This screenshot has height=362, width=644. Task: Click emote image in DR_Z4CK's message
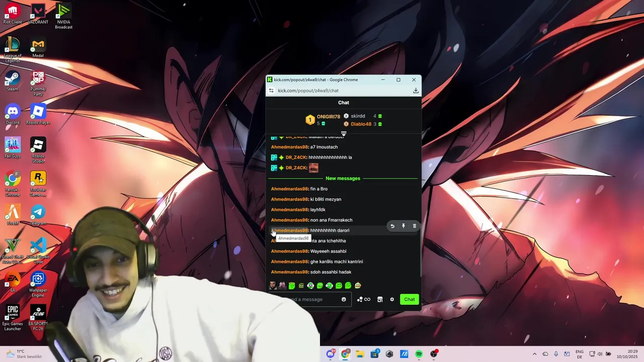(x=313, y=167)
